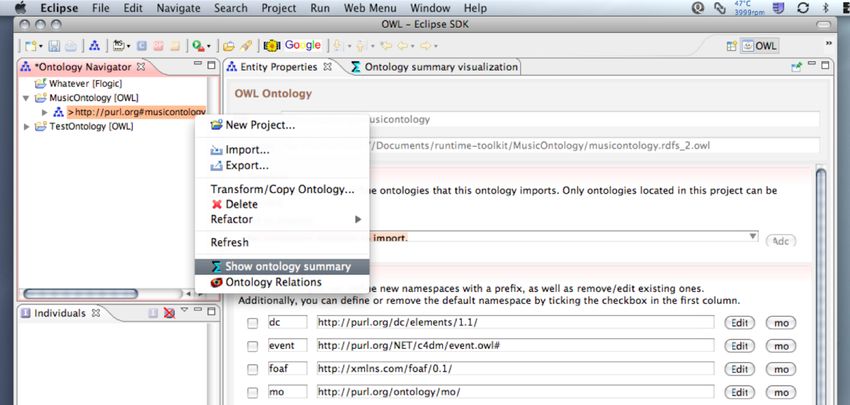Tick the mo namespace checkbox
This screenshot has width=850, height=405.
coord(253,392)
